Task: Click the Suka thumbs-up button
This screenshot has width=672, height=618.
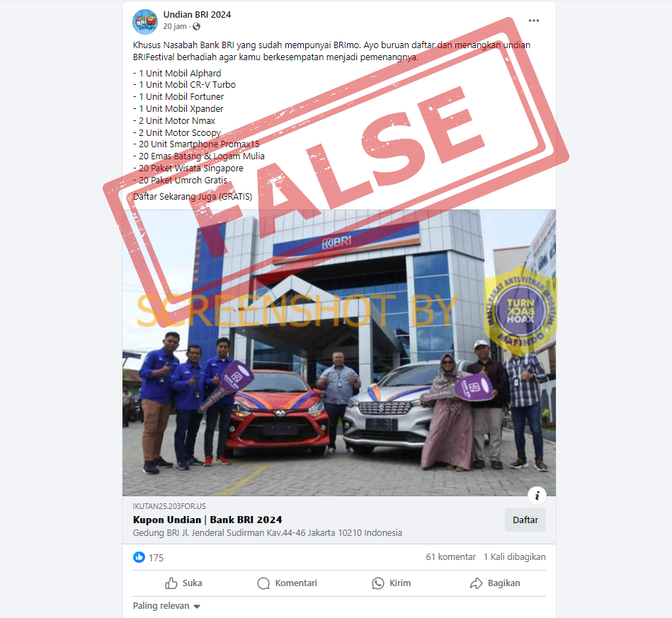Action: 183,583
